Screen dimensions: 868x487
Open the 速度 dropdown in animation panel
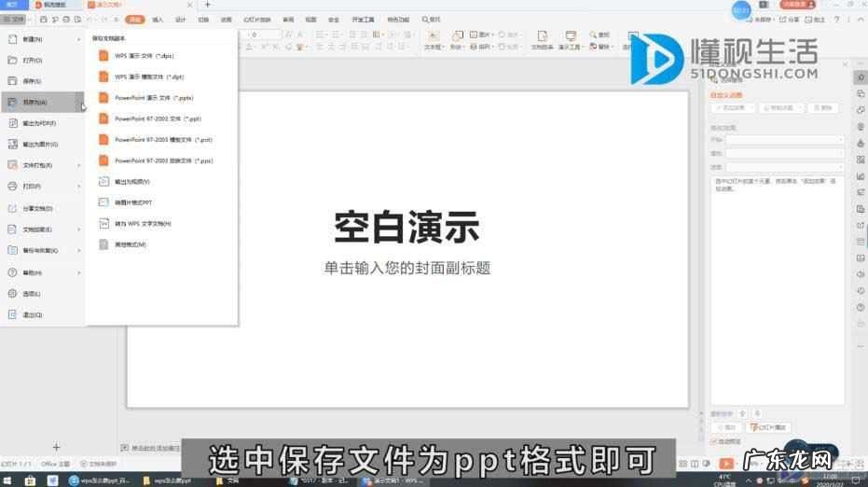784,167
